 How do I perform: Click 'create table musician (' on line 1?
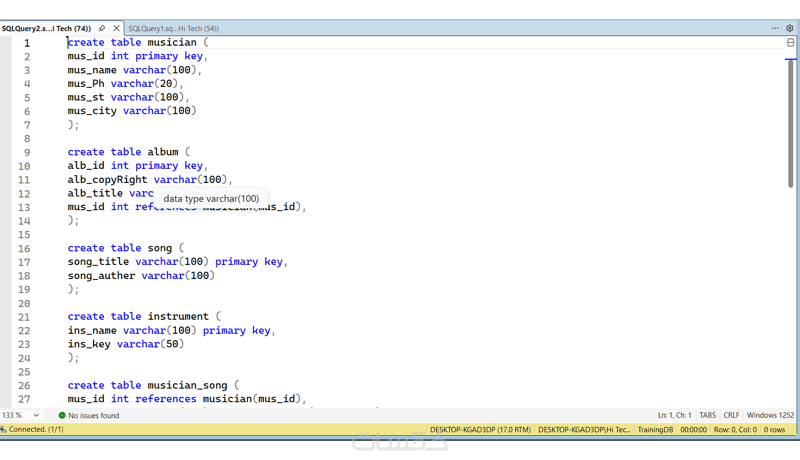coord(138,42)
